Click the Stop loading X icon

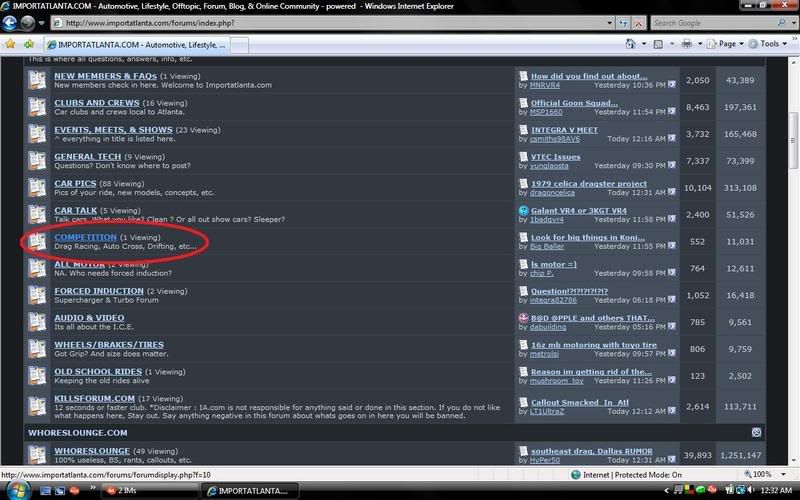pyautogui.click(x=634, y=22)
